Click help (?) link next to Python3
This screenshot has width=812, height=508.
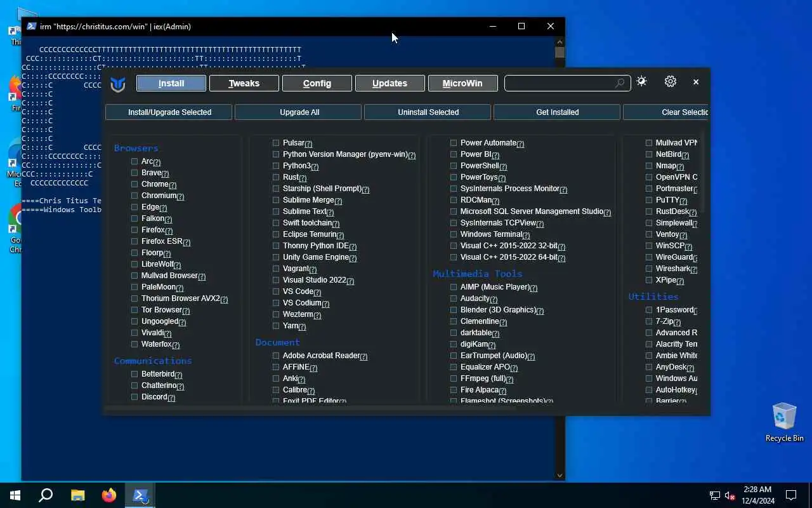pyautogui.click(x=315, y=166)
